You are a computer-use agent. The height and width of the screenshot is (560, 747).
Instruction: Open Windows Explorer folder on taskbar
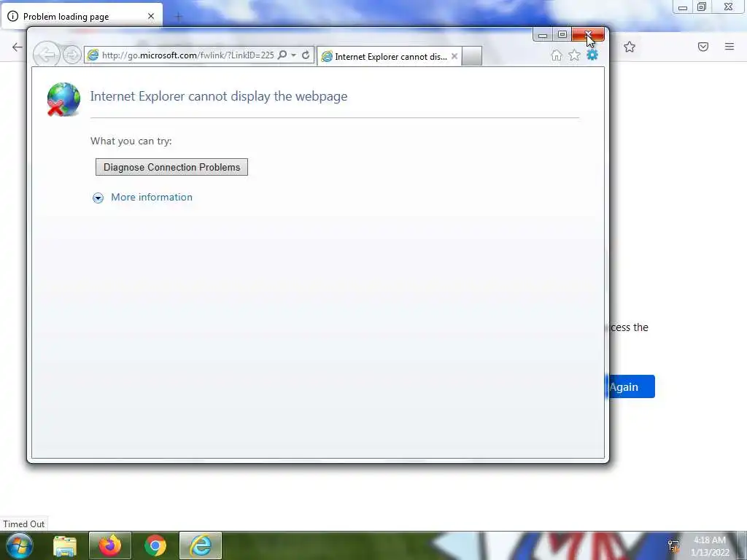65,545
